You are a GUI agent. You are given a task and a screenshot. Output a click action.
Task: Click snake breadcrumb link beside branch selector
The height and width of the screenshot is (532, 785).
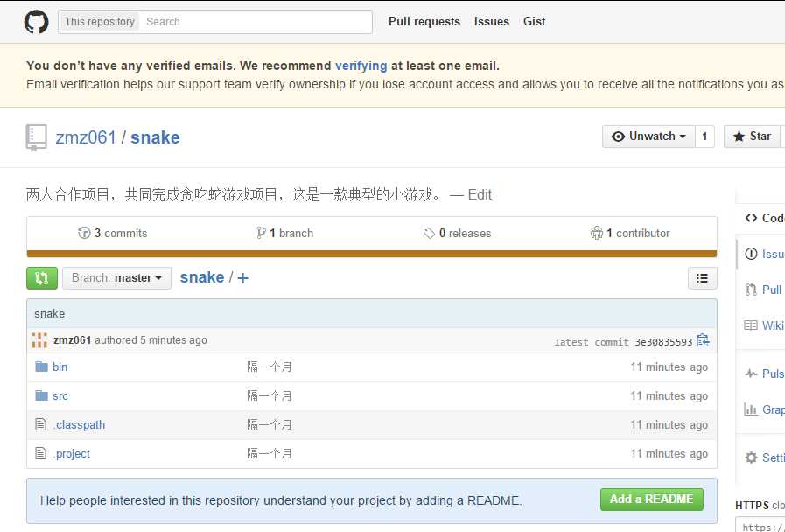[202, 277]
